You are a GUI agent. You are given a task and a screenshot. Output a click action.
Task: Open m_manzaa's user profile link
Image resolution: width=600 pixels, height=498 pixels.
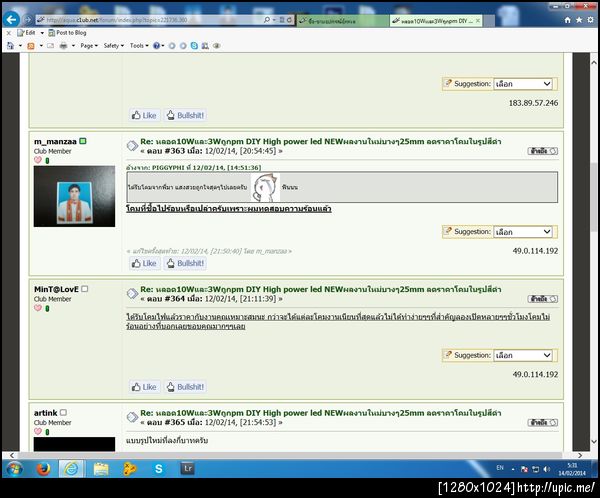click(x=55, y=142)
